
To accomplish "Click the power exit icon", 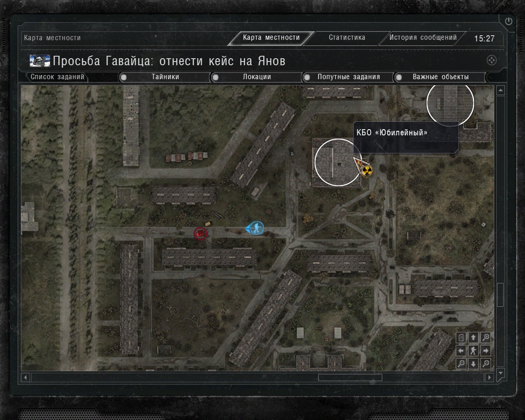I will [509, 21].
